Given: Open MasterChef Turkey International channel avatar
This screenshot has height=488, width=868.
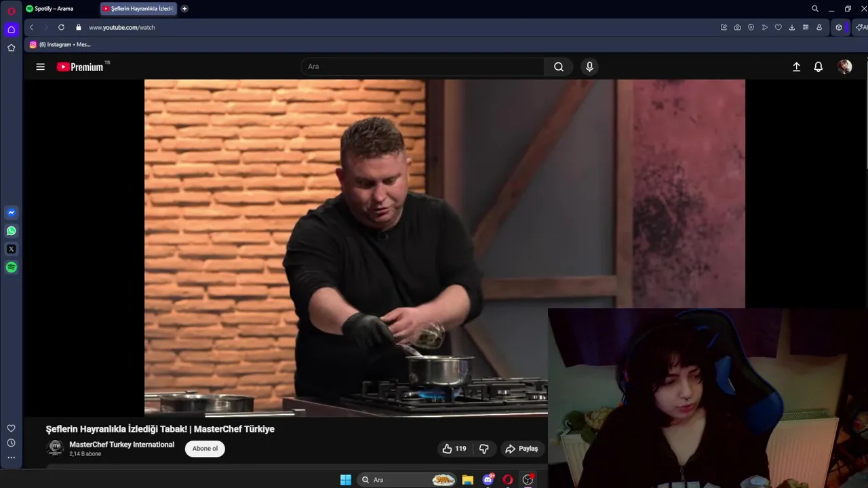Looking at the screenshot, I should tap(55, 448).
